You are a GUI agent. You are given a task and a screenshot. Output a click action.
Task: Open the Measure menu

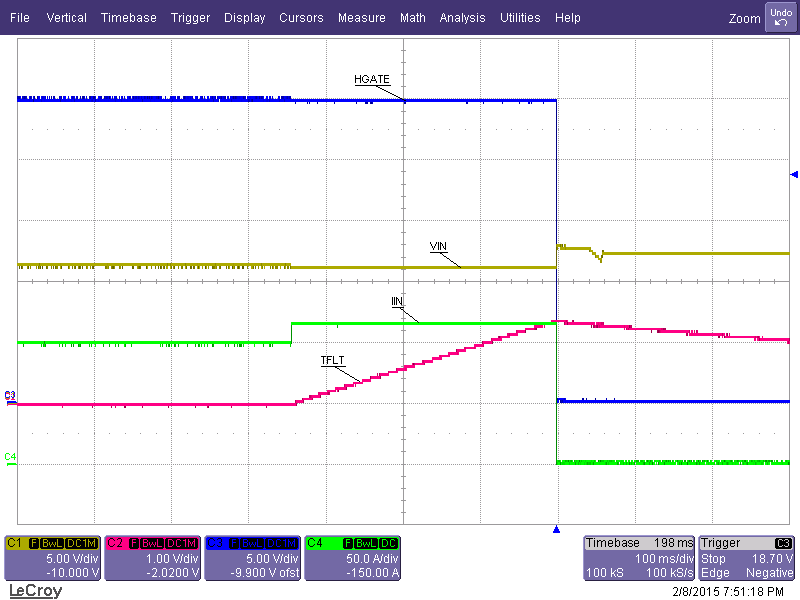361,17
